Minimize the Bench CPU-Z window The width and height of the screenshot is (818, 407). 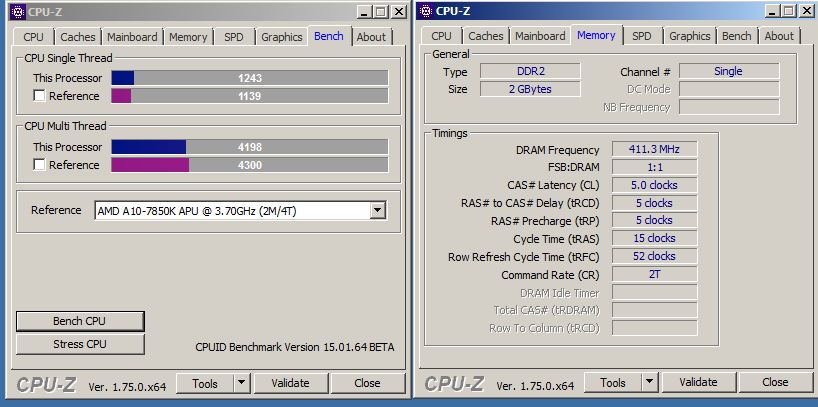click(x=364, y=11)
